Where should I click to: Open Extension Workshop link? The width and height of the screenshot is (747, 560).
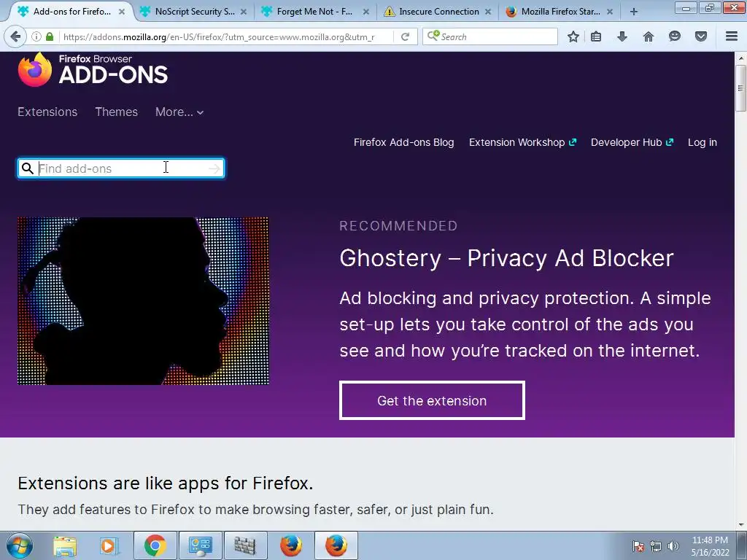tap(522, 142)
